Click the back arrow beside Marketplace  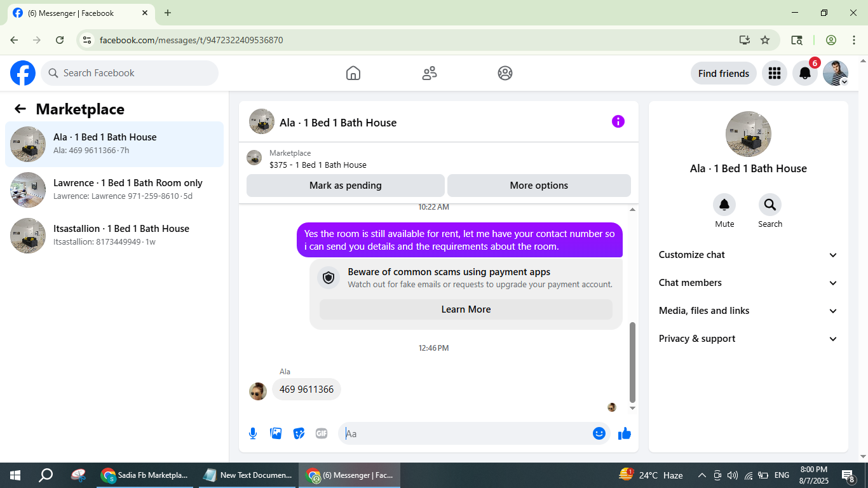(20, 109)
